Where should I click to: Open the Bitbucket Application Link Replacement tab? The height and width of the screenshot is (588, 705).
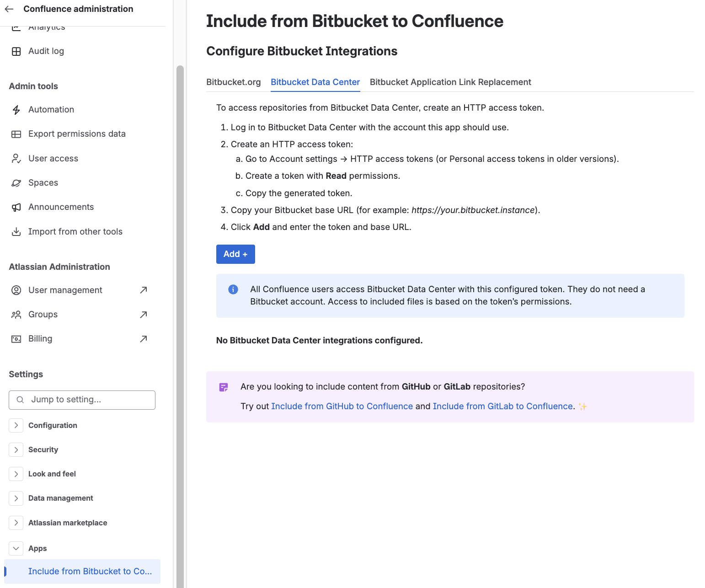click(450, 82)
